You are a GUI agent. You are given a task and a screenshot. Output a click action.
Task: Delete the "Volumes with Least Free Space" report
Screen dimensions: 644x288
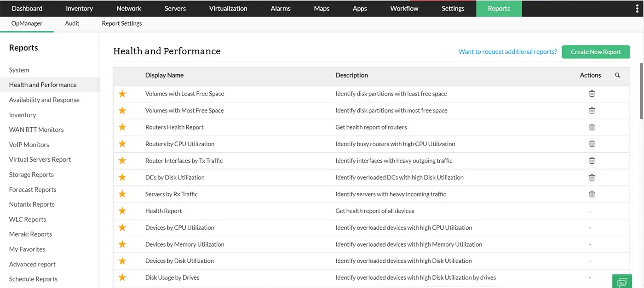(592, 93)
